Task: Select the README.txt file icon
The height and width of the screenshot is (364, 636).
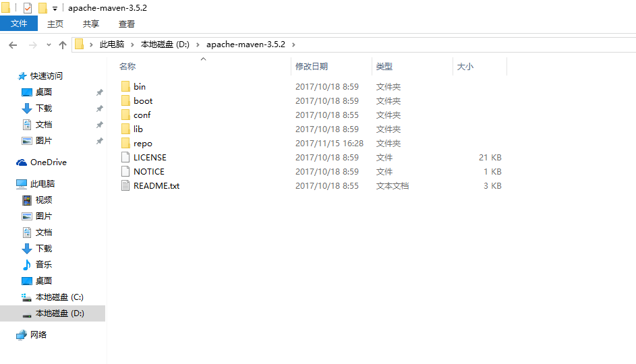Action: (x=125, y=185)
